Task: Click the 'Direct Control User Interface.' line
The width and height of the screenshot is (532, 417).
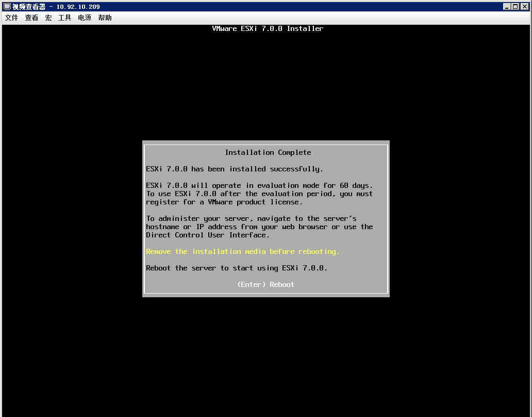Action: (208, 235)
